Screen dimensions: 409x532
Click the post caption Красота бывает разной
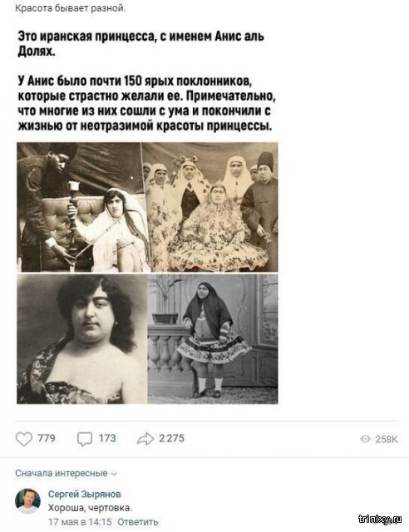[x=71, y=8]
